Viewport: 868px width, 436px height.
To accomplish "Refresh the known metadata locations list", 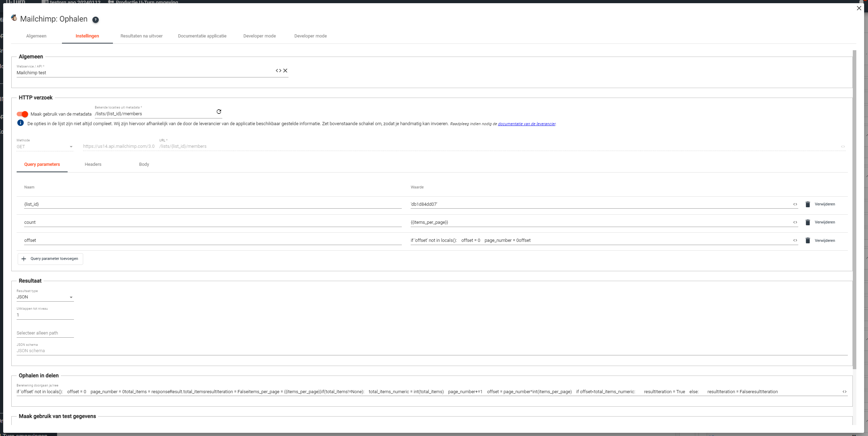I will [219, 112].
